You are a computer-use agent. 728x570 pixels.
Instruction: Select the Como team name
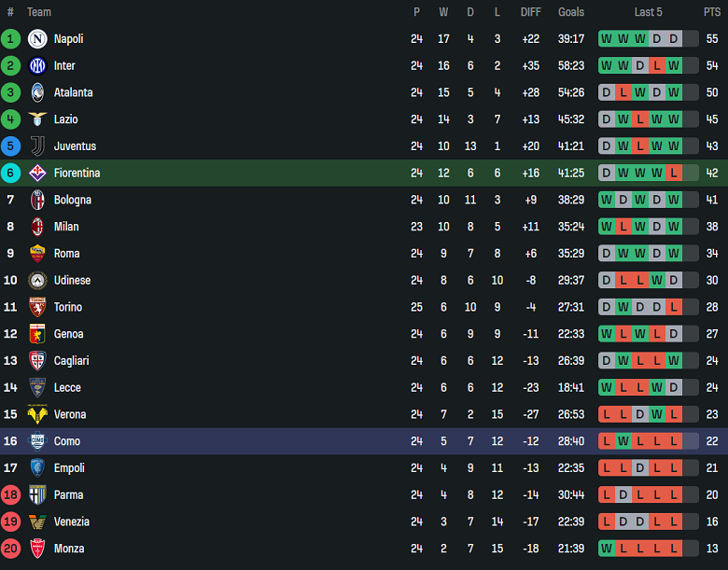[x=66, y=441]
